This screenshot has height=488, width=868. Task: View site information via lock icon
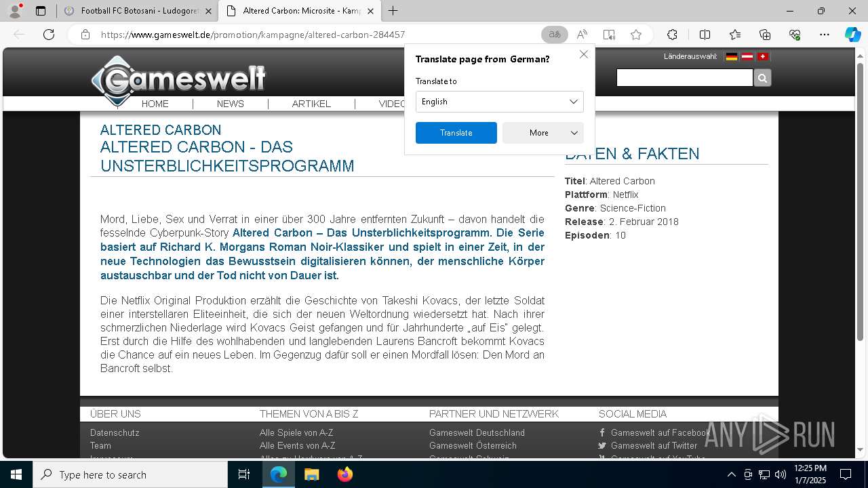(x=85, y=35)
